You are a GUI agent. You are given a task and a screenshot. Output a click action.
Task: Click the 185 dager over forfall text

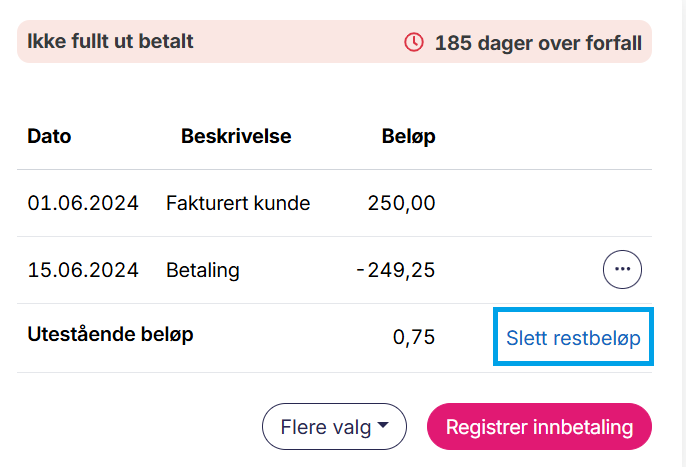[x=538, y=44]
